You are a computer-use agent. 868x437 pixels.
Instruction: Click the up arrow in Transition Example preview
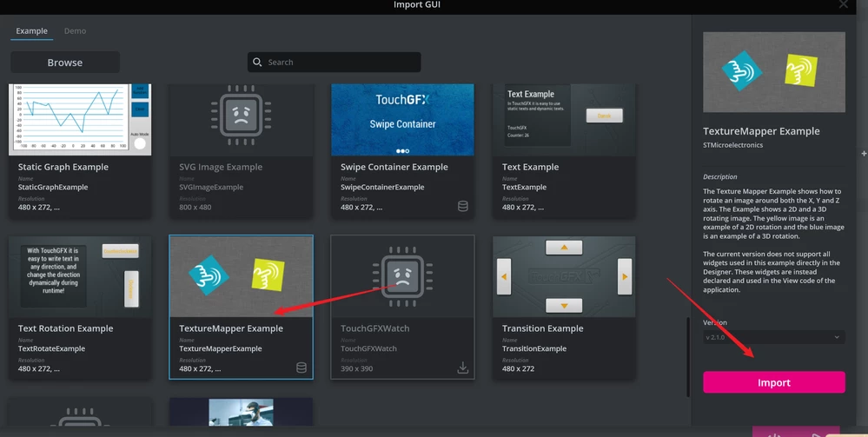click(564, 247)
